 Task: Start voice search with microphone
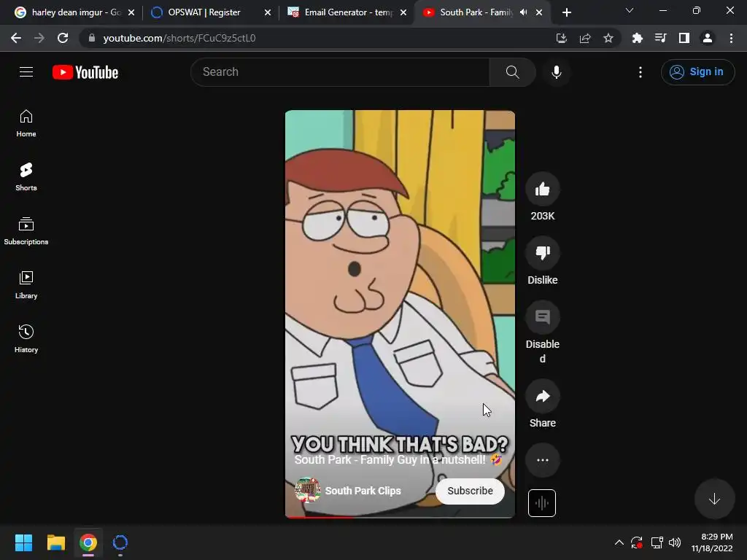click(x=556, y=72)
